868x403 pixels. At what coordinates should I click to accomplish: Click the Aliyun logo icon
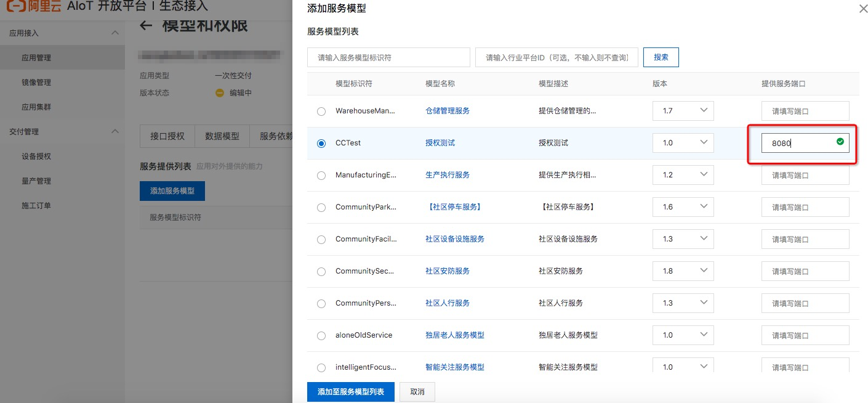[x=17, y=6]
